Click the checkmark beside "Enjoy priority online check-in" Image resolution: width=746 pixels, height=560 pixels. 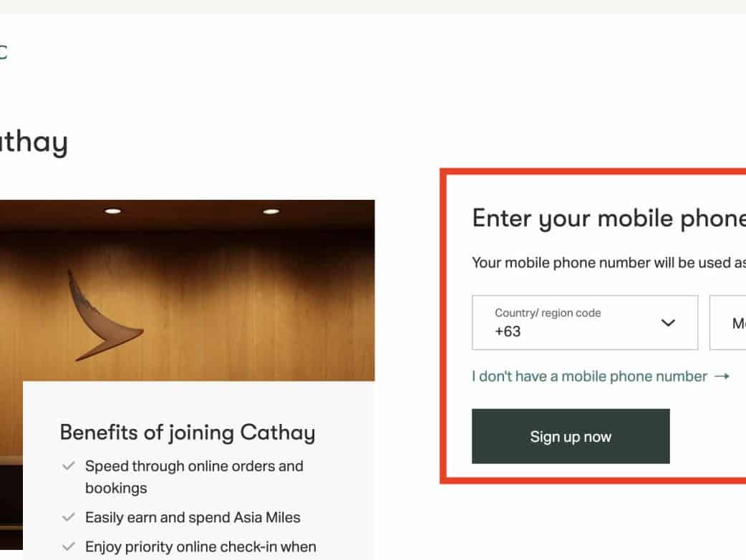(69, 546)
